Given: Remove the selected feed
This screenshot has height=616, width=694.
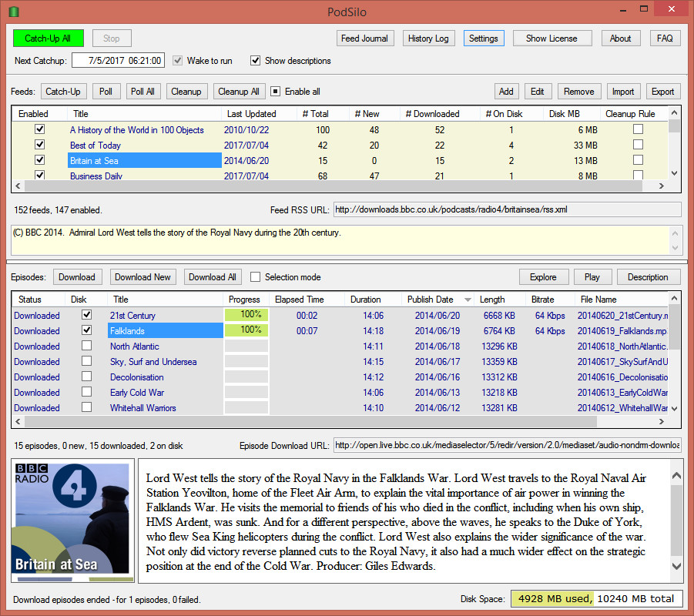Looking at the screenshot, I should (x=579, y=92).
